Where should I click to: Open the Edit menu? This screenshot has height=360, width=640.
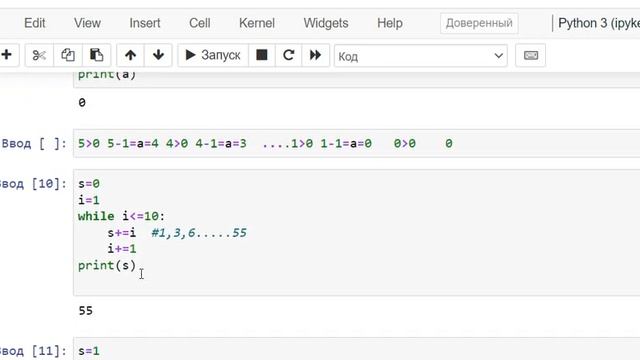click(35, 23)
